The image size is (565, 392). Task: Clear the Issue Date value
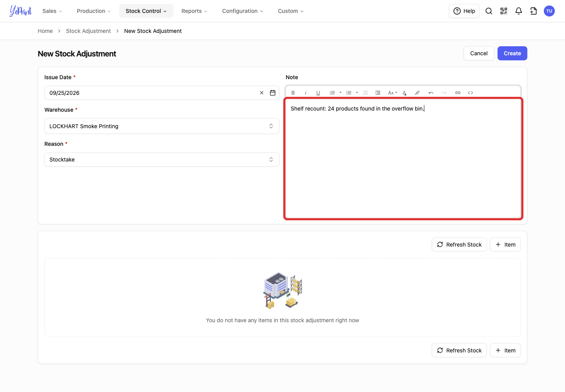pos(262,93)
